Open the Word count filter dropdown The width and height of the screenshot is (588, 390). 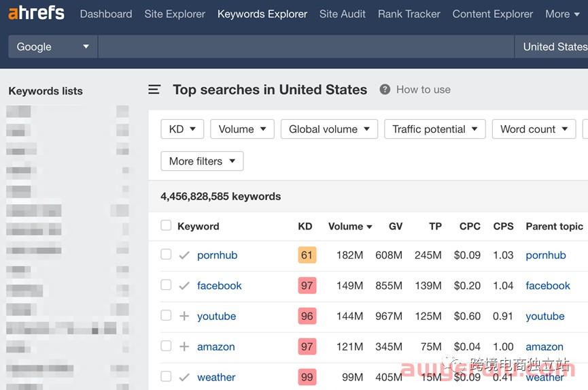(534, 129)
